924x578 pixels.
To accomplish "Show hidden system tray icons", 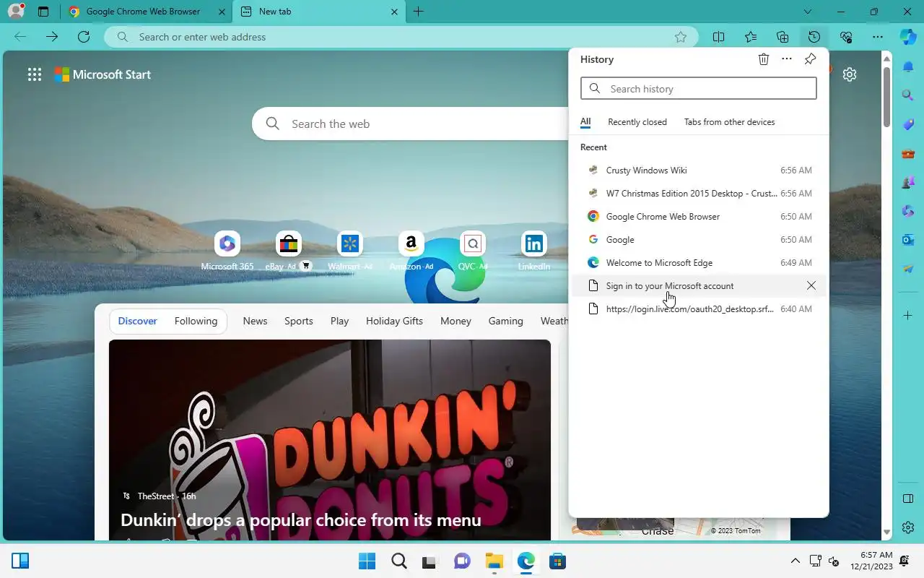I will coord(795,561).
